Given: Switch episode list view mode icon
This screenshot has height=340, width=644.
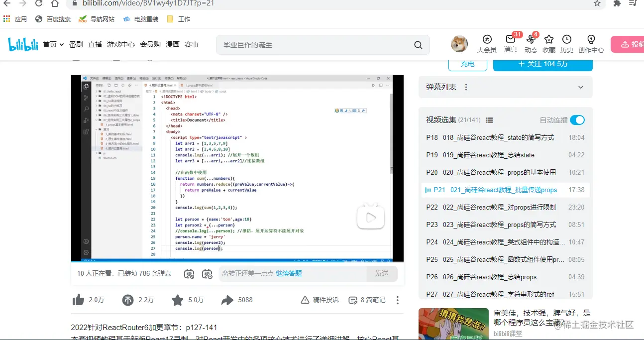Looking at the screenshot, I should click(489, 120).
